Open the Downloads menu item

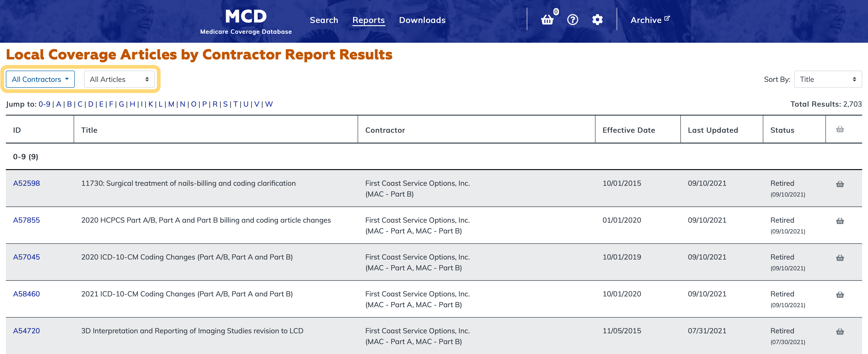tap(422, 20)
